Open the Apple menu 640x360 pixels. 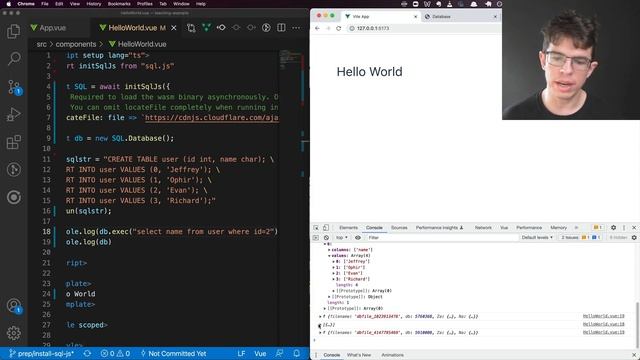(x=8, y=4)
